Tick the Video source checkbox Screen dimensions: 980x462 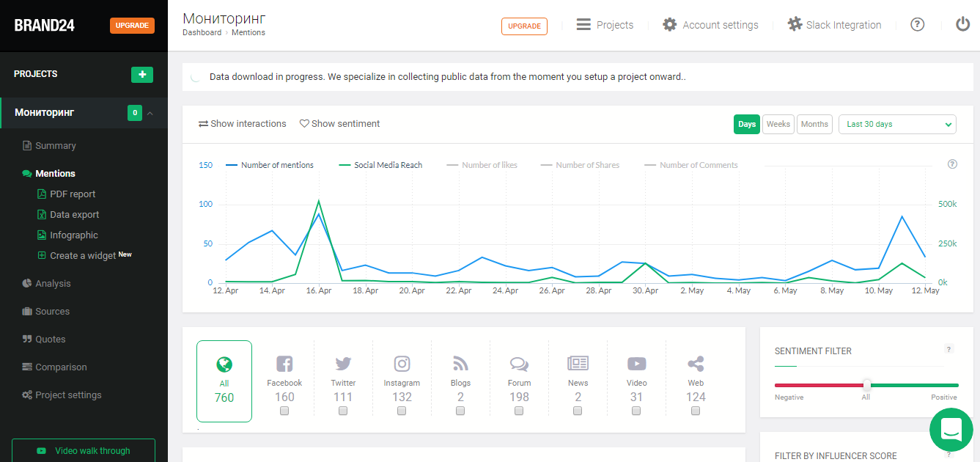[x=636, y=411]
